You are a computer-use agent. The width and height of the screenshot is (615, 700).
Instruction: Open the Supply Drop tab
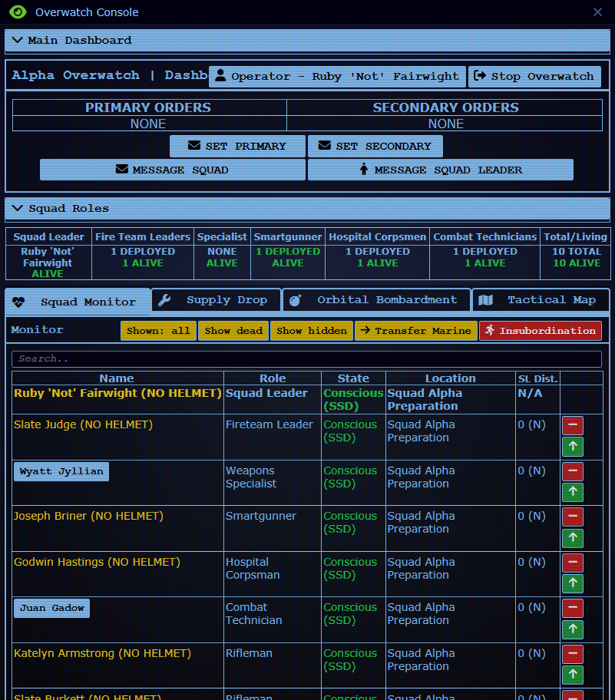[x=216, y=300]
